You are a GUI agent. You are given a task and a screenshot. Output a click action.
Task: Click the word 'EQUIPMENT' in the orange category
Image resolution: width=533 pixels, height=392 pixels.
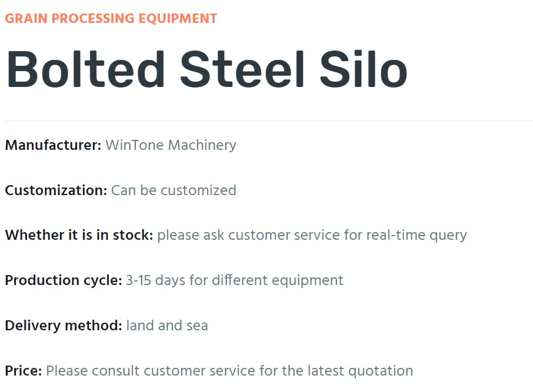coord(178,18)
